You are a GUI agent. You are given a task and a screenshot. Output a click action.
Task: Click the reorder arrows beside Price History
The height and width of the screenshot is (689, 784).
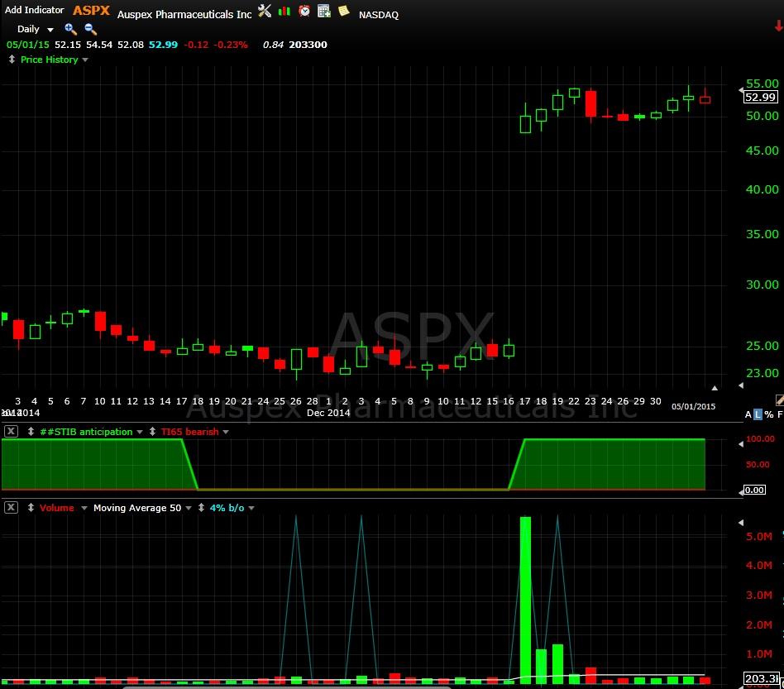[12, 60]
